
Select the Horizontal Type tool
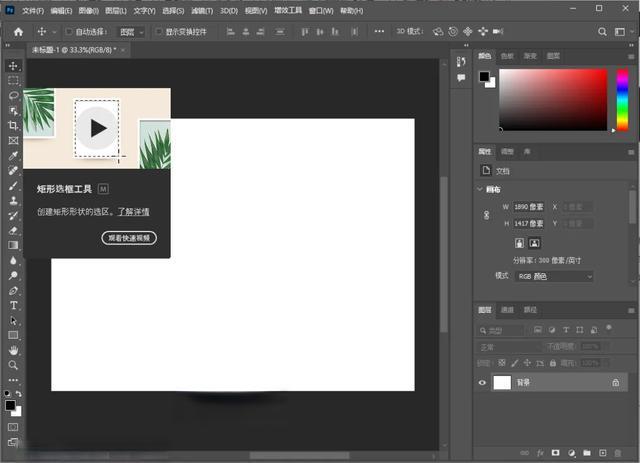(13, 305)
